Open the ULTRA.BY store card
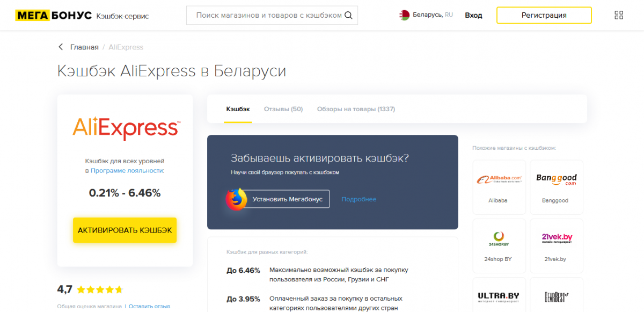The width and height of the screenshot is (644, 312). pos(499,295)
